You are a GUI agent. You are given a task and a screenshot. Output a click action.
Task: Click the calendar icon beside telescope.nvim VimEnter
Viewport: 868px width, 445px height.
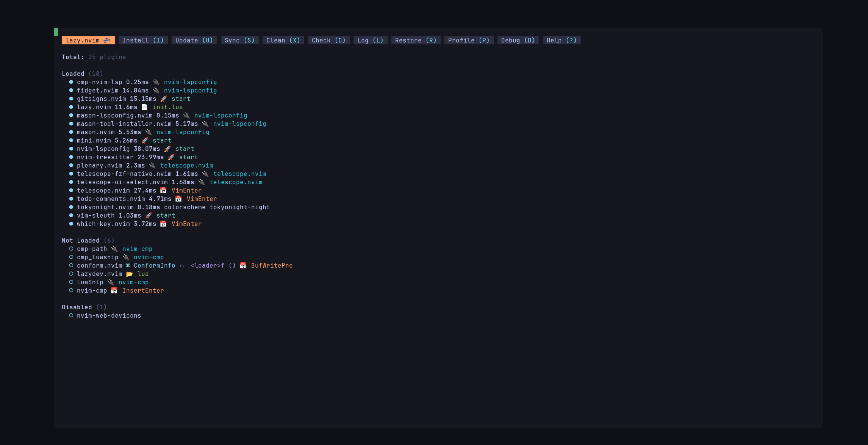(163, 191)
